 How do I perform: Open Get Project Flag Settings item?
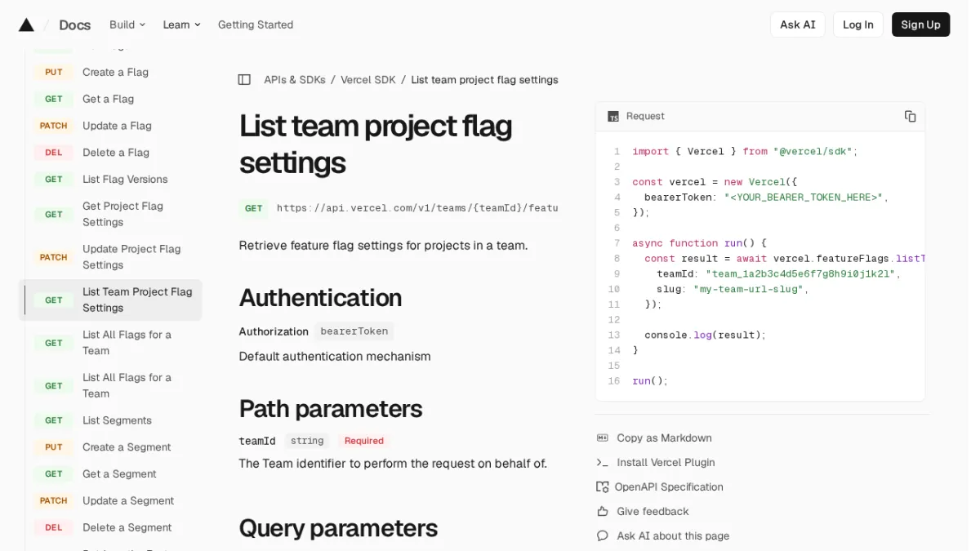(x=110, y=214)
